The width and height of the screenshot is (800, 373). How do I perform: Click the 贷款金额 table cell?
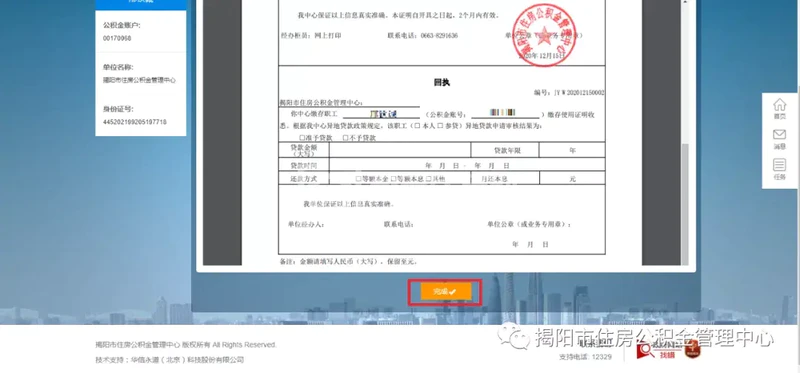(x=304, y=150)
